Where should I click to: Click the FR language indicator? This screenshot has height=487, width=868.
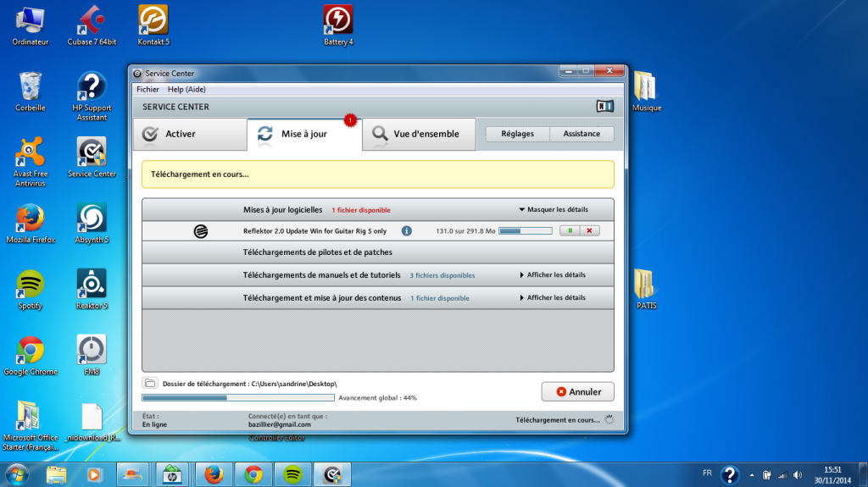click(x=707, y=473)
